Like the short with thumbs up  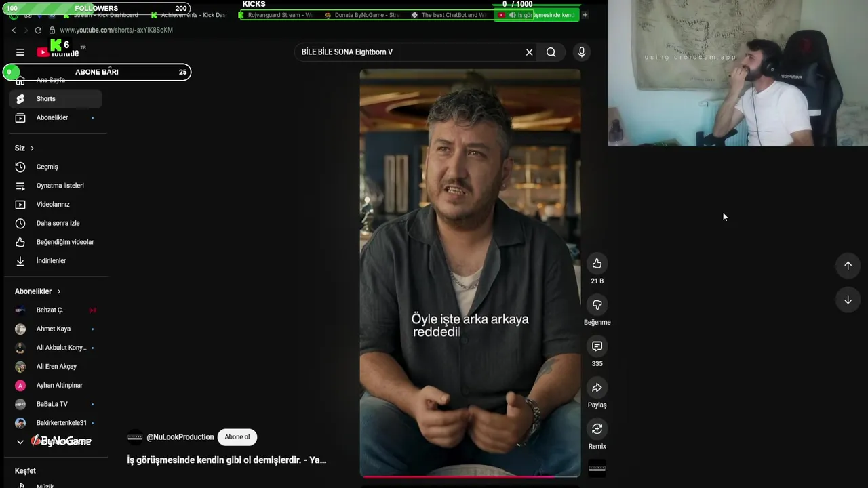coord(597,264)
